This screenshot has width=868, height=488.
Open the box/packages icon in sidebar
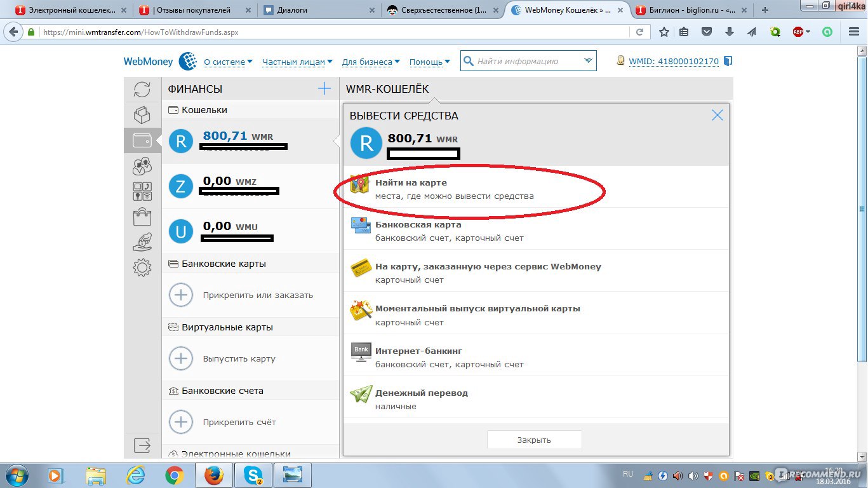[x=142, y=115]
